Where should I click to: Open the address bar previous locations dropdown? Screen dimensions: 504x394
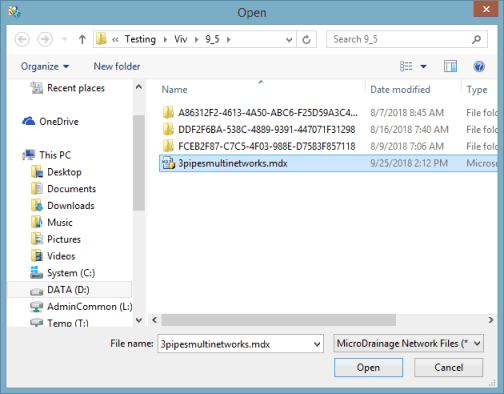289,40
